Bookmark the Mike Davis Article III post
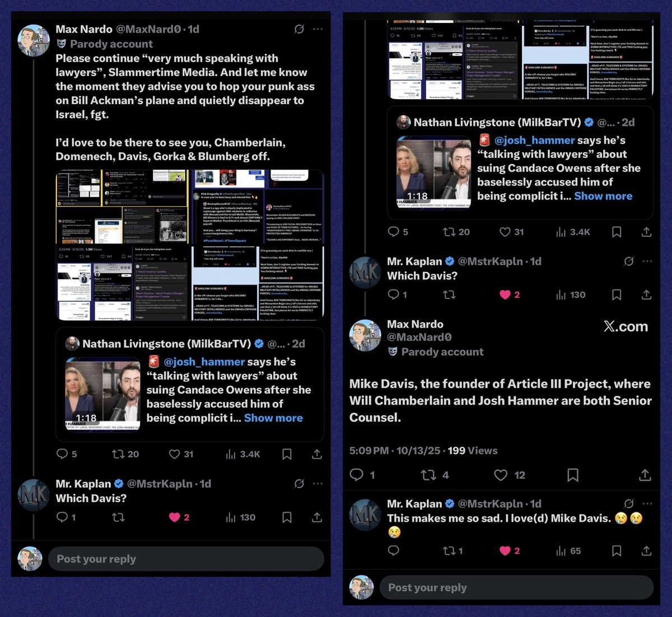Viewport: 672px width, 617px height. tap(573, 475)
